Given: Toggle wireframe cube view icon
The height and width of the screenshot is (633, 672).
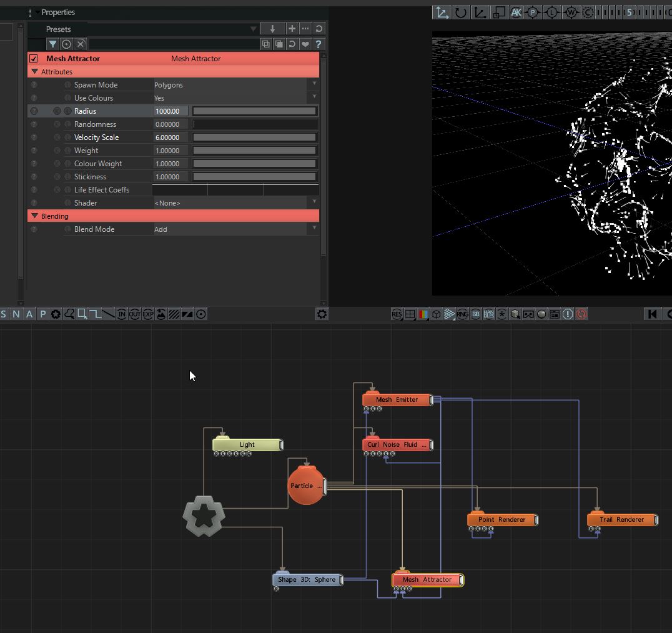Looking at the screenshot, I should (437, 314).
